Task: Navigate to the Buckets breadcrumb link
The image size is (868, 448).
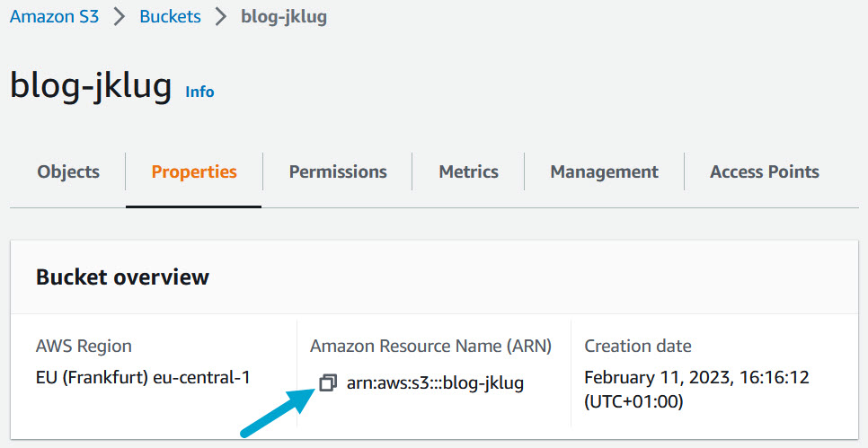Action: click(x=170, y=17)
